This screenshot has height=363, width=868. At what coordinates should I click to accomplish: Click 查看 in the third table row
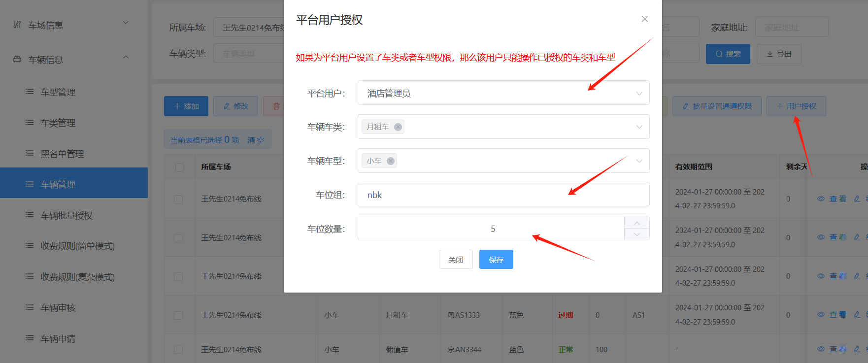click(832, 276)
